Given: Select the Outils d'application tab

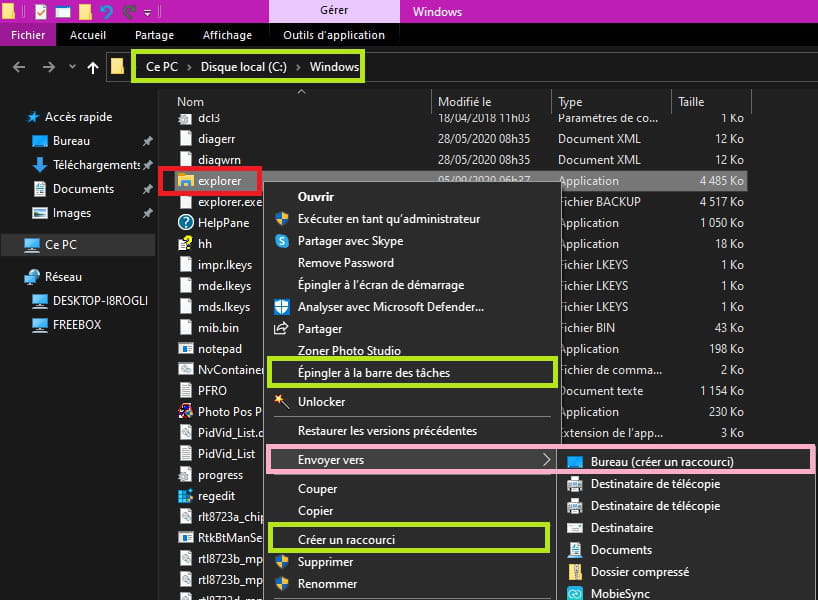Looking at the screenshot, I should click(x=334, y=35).
